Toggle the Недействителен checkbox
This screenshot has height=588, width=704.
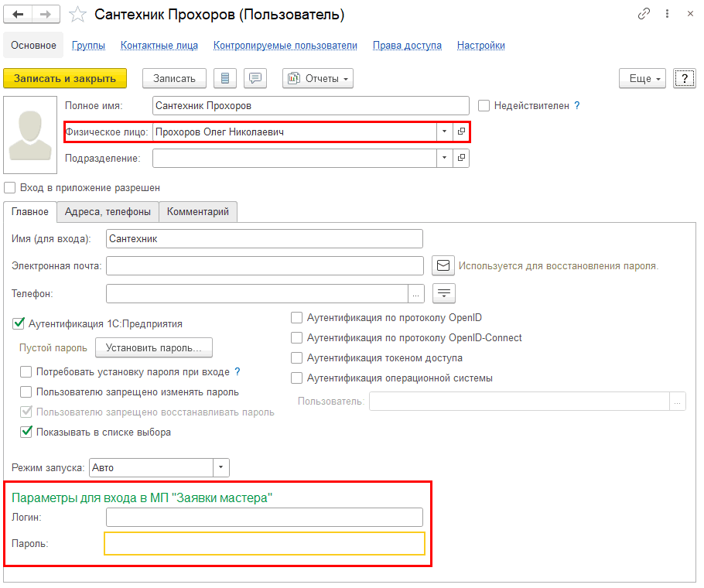coord(484,105)
